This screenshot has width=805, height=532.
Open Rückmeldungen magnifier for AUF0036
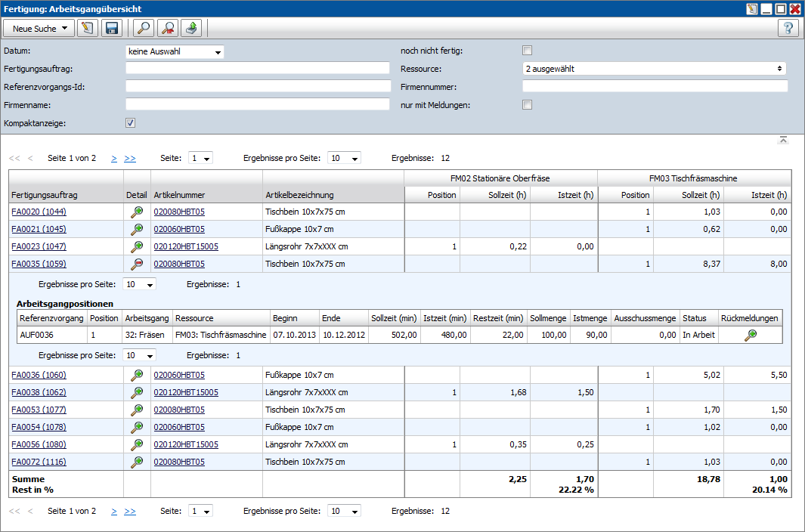[750, 335]
